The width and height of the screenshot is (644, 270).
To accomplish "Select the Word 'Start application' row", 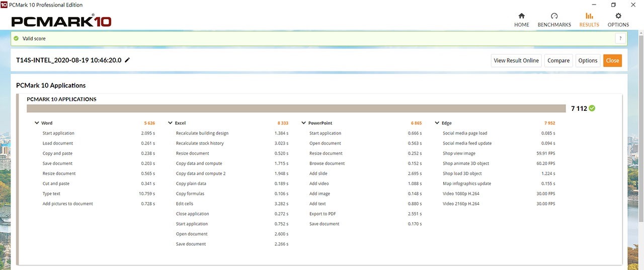I will pyautogui.click(x=99, y=133).
